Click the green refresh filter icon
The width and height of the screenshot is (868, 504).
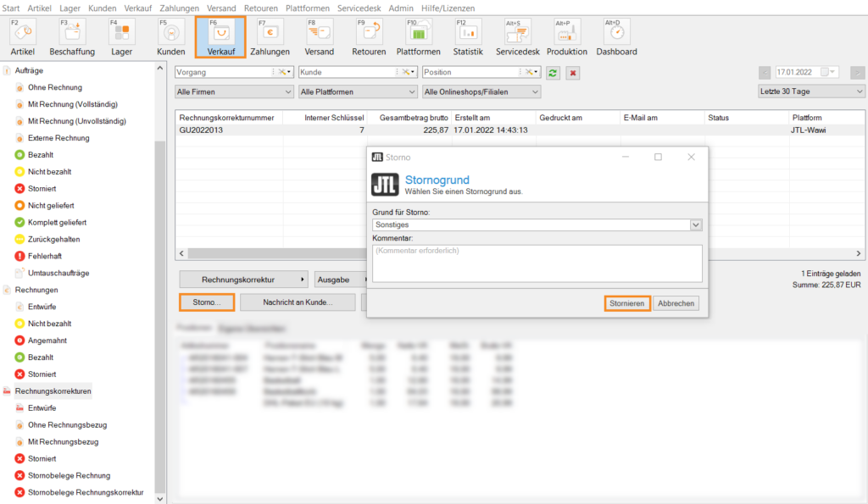tap(554, 73)
